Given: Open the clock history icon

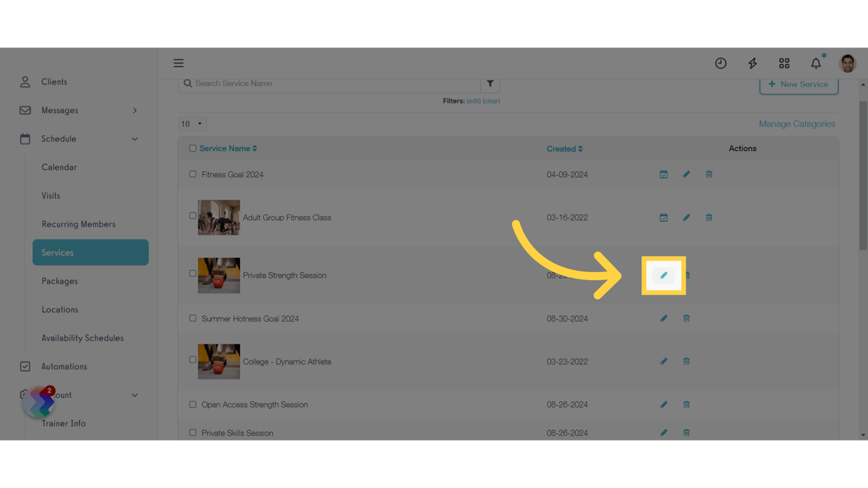Looking at the screenshot, I should tap(721, 63).
